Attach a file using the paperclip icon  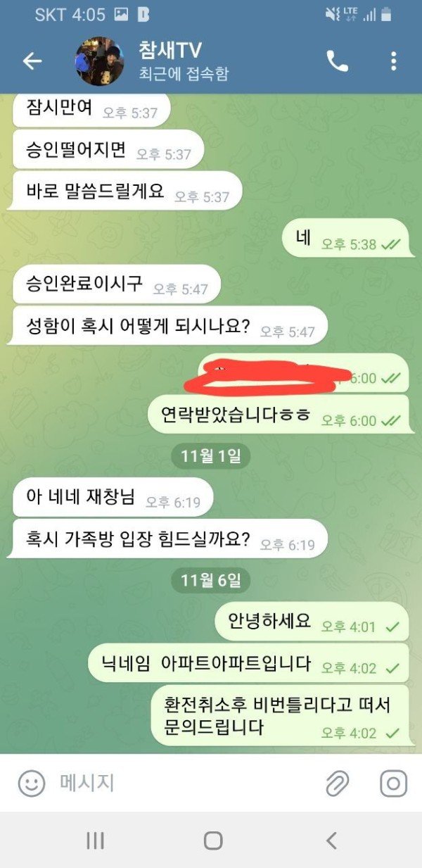[x=338, y=783]
